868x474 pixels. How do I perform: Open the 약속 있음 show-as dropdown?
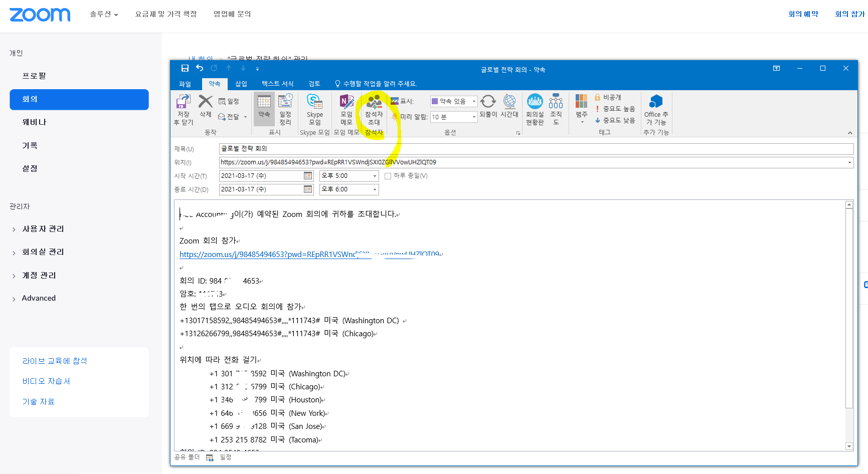point(474,101)
